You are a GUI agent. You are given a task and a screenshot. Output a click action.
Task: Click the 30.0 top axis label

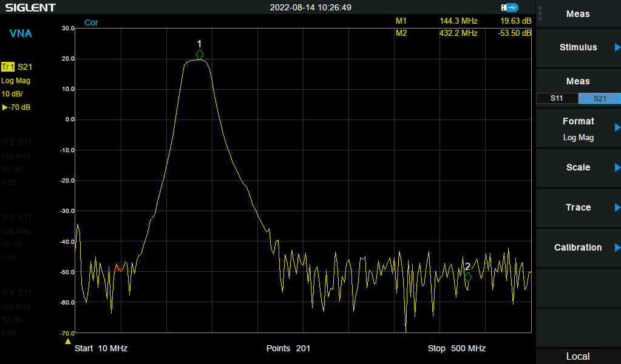(x=68, y=28)
